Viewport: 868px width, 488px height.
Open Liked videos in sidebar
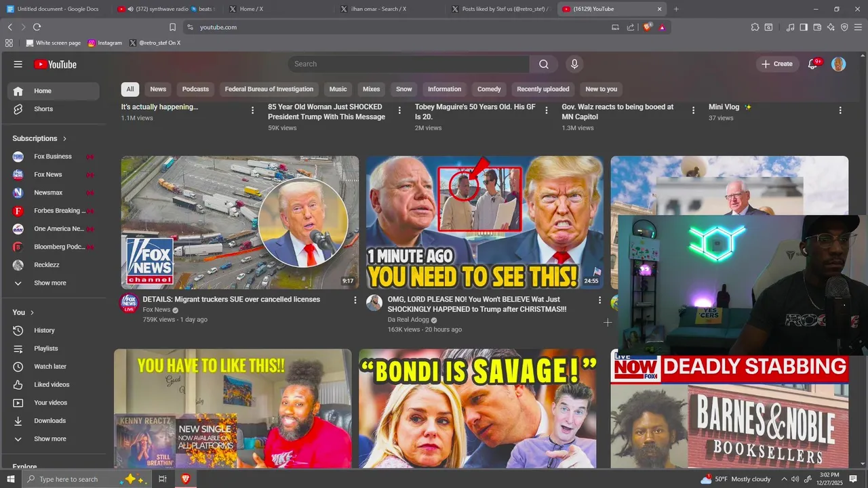[53, 385]
